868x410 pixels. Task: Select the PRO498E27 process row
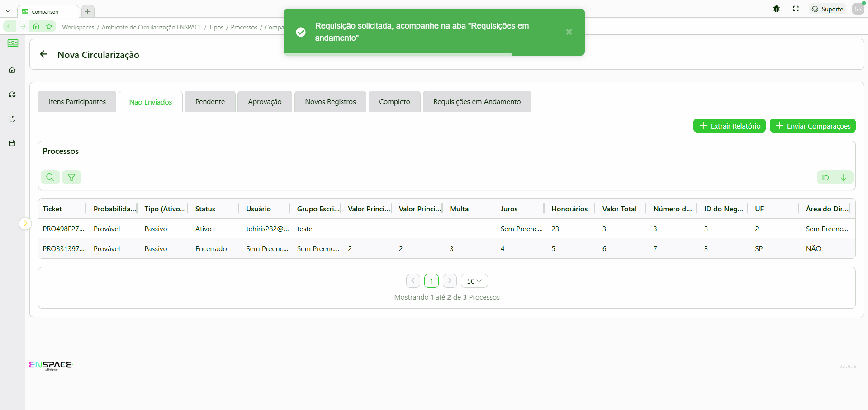63,229
